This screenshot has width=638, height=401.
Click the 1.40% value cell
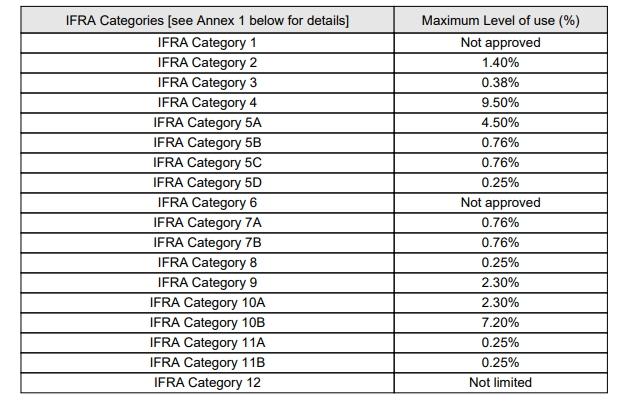tap(500, 62)
